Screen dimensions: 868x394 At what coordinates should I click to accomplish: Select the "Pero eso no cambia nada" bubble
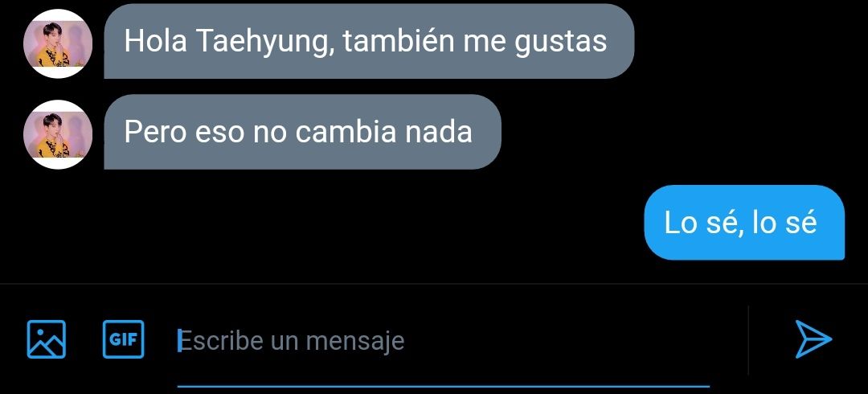coord(302,132)
